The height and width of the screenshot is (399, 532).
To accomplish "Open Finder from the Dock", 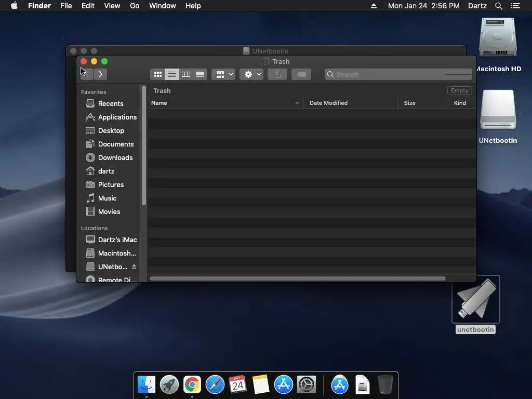I will pos(147,385).
